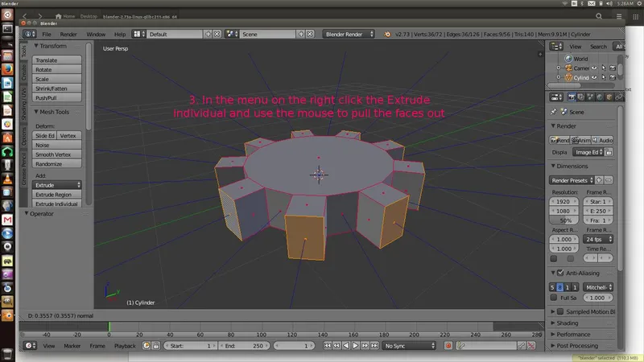Open the Blender Render engine dropdown
This screenshot has width=644, height=362.
tap(350, 35)
